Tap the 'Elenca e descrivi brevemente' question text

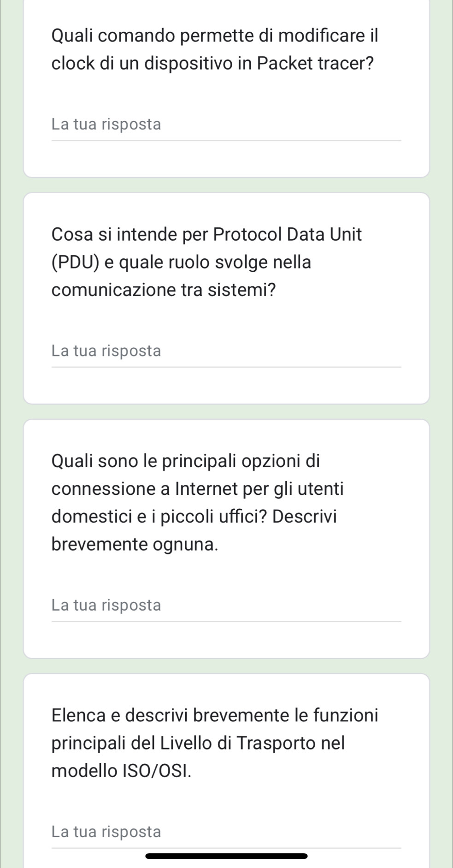tap(215, 715)
